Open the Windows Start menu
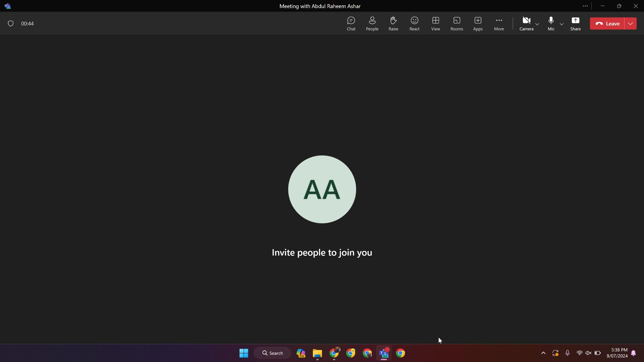The image size is (644, 362). click(x=244, y=353)
